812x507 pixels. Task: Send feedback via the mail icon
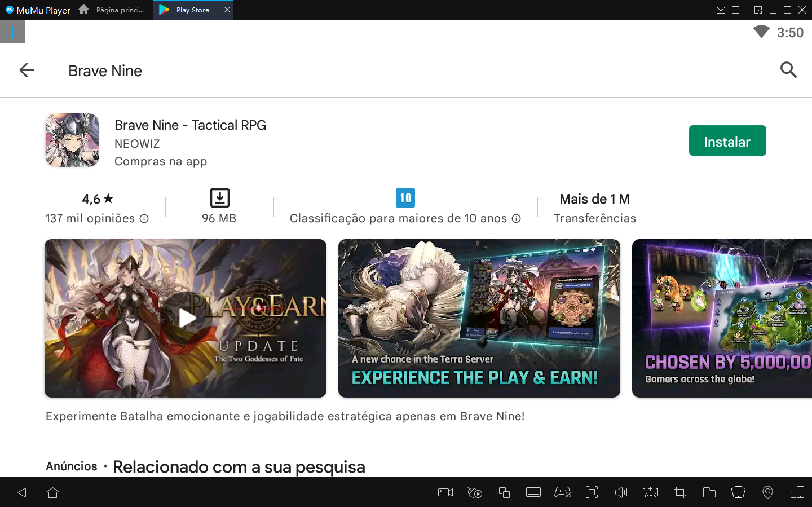point(721,10)
